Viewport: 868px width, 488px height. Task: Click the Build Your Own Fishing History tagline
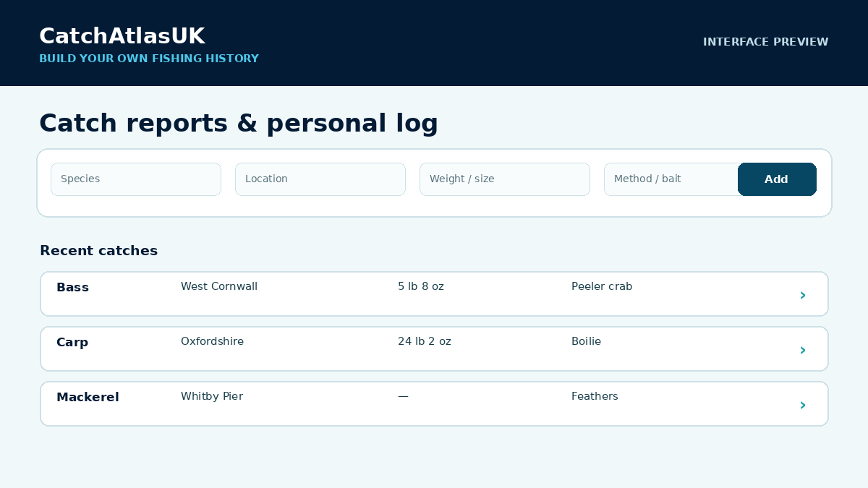click(x=149, y=59)
